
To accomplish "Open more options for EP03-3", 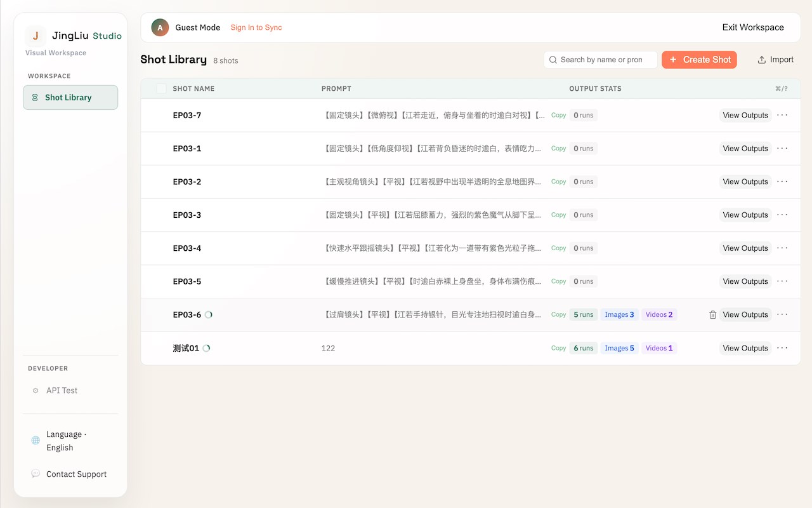I will (x=782, y=215).
